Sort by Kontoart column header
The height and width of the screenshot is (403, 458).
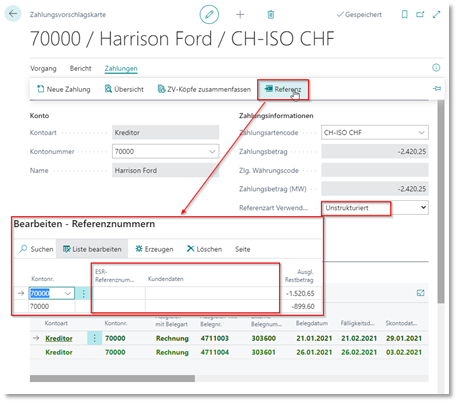pyautogui.click(x=56, y=323)
